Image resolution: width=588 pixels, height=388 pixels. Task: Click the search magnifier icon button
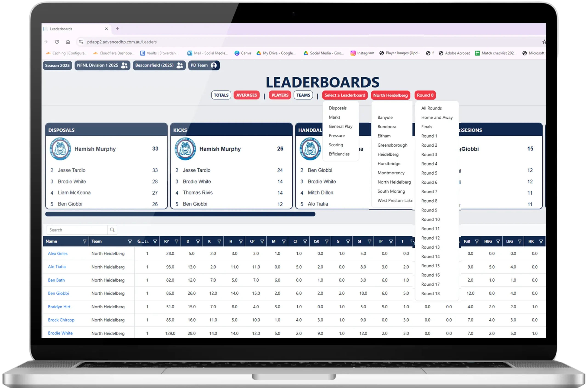point(112,230)
